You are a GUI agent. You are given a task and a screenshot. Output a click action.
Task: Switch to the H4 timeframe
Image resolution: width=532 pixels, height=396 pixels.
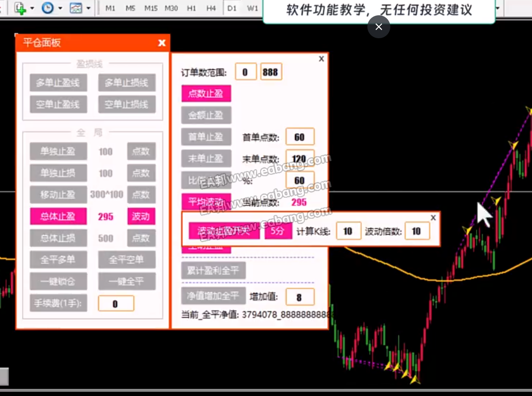click(211, 8)
